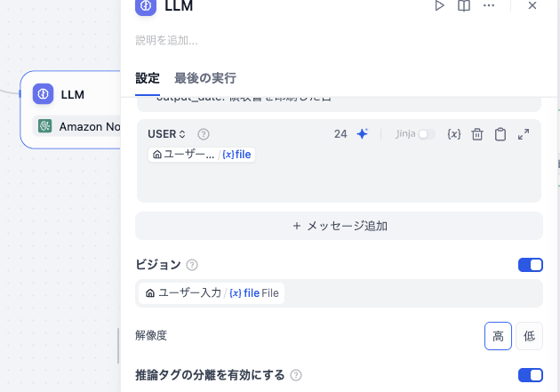Screen dimensions: 560x392
Task: Click the LLM panel header icon
Action: (x=146, y=6)
